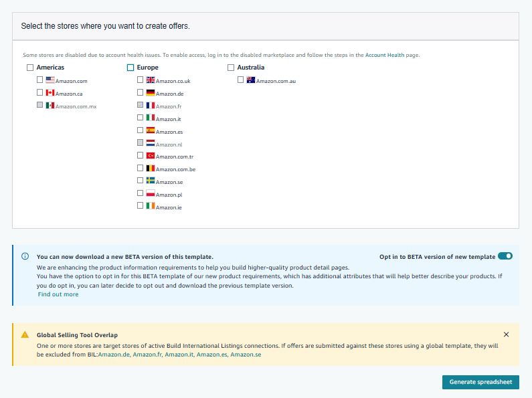Click the Sweden flag icon
The height and width of the screenshot is (398, 532).
click(x=151, y=181)
